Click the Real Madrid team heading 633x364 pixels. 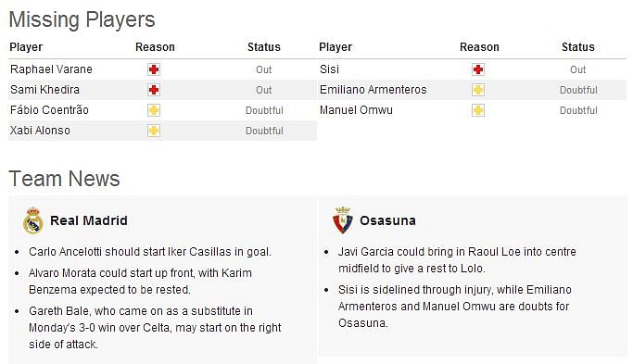[x=89, y=220]
